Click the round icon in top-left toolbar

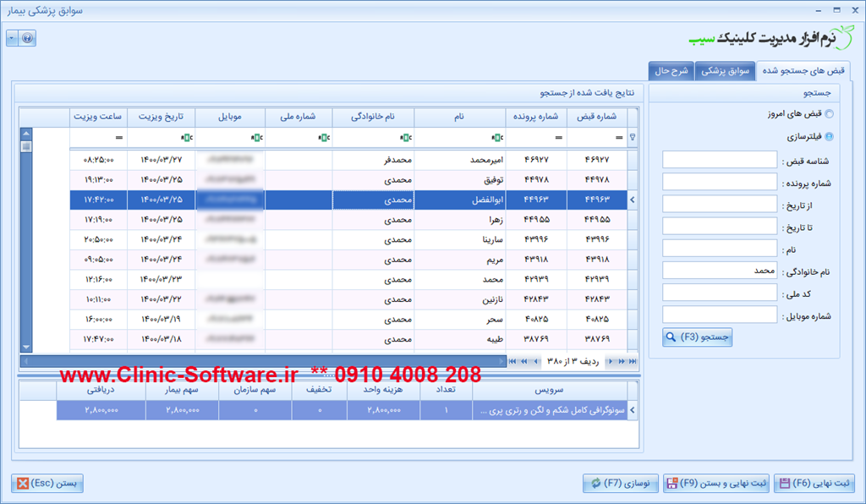(28, 39)
